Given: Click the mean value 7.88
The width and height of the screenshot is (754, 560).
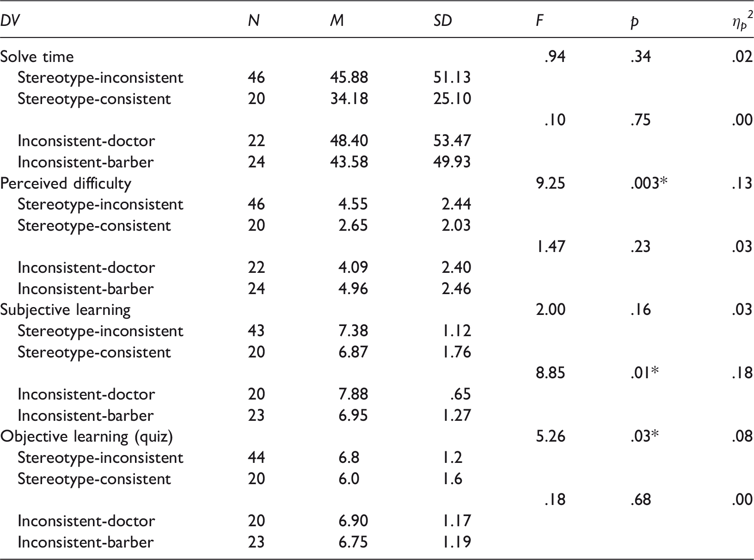Looking at the screenshot, I should coord(354,394).
